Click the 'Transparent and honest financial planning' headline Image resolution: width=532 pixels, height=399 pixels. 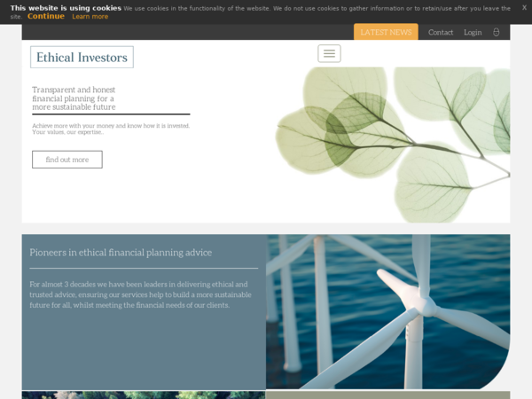[x=74, y=98]
